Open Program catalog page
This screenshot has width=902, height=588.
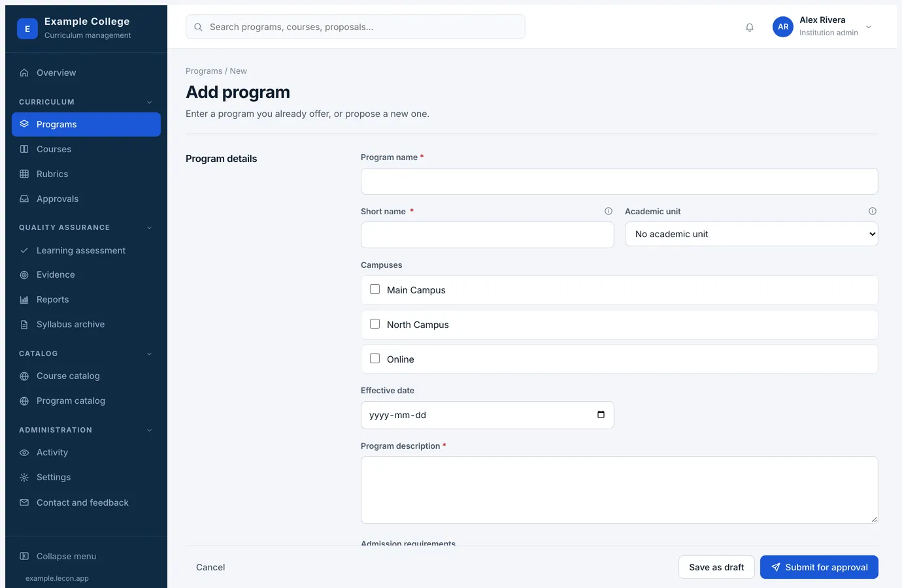[86, 400]
